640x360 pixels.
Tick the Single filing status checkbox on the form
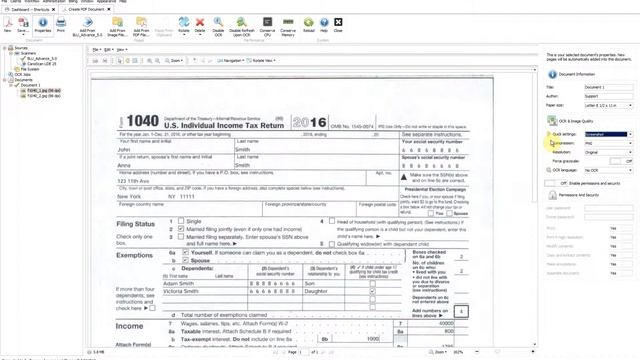tap(181, 221)
